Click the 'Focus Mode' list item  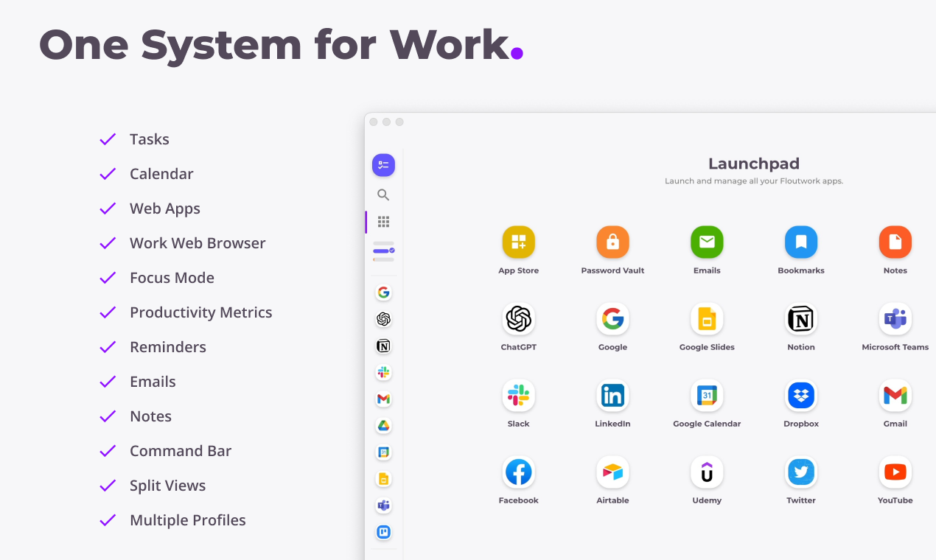pyautogui.click(x=172, y=278)
